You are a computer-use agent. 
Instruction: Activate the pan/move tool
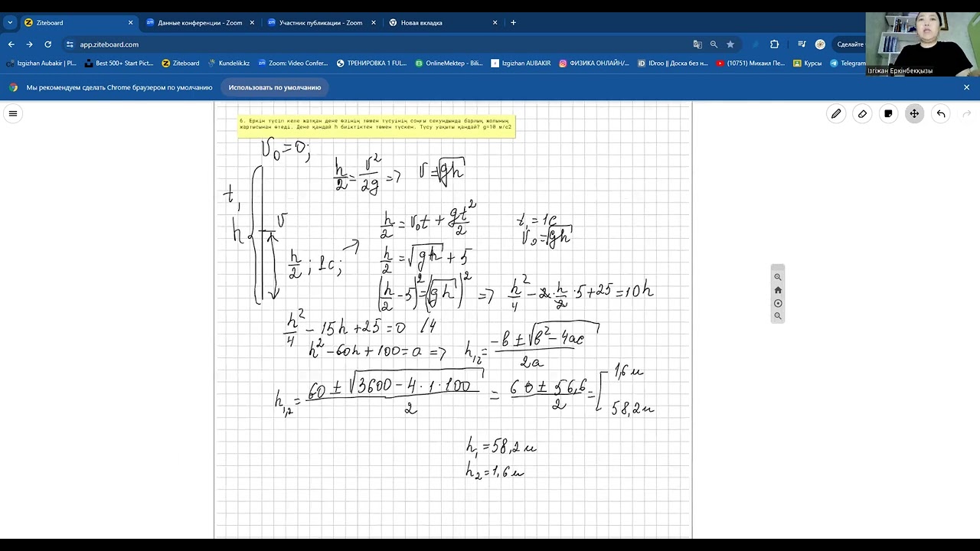click(x=914, y=114)
